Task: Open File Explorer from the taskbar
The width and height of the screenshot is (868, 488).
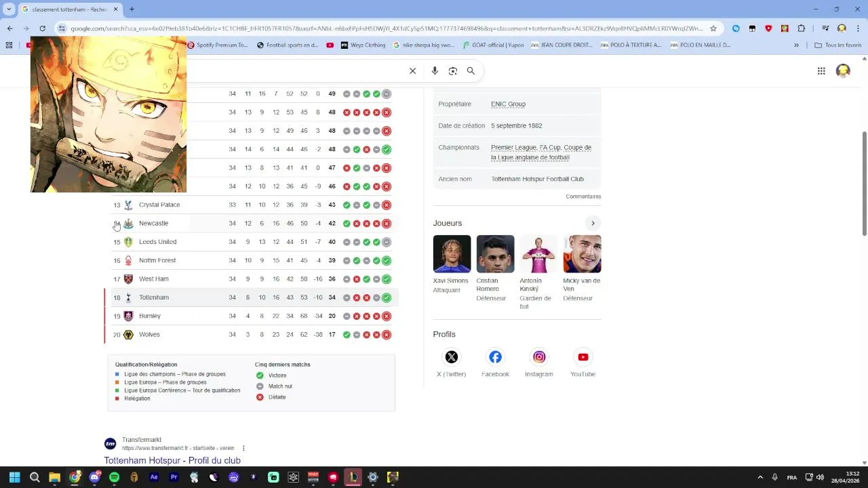Action: click(x=54, y=477)
